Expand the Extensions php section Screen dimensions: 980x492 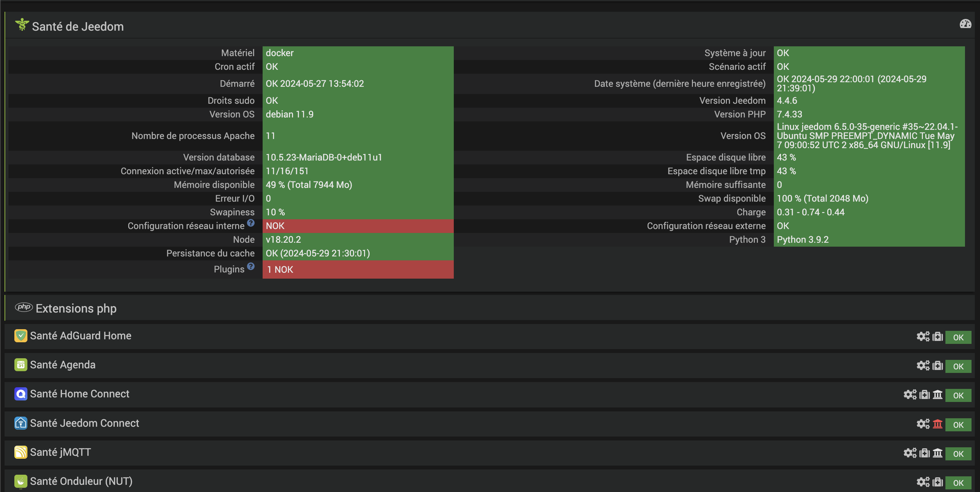(76, 308)
